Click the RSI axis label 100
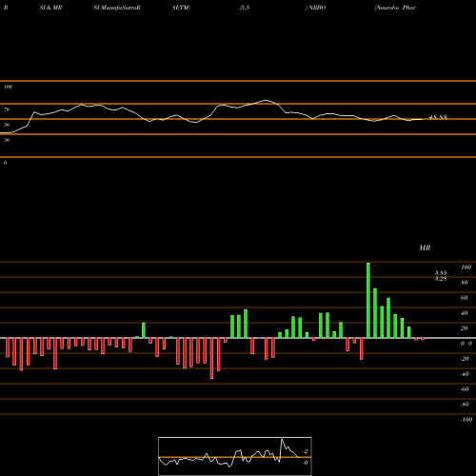476x476 pixels. [8, 87]
